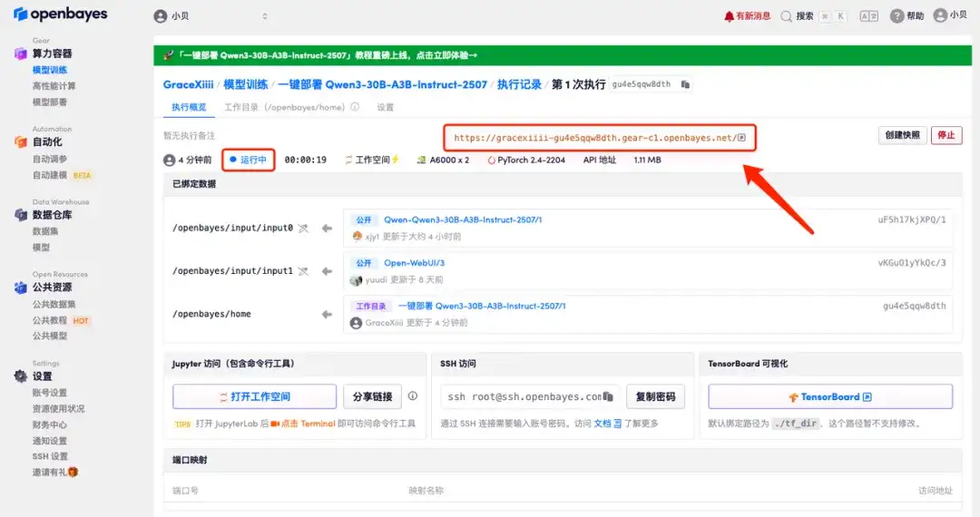
Task: Open the SSH 文档 link
Action: point(607,424)
